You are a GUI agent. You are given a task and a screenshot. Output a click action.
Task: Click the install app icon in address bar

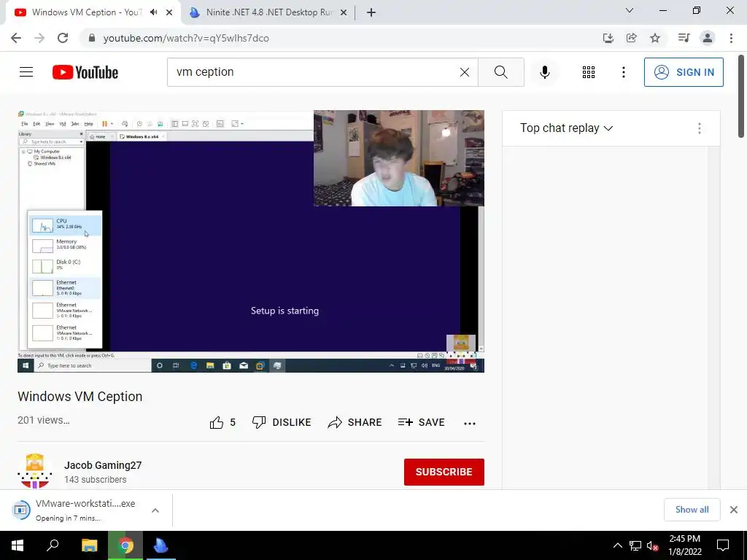[x=608, y=38]
